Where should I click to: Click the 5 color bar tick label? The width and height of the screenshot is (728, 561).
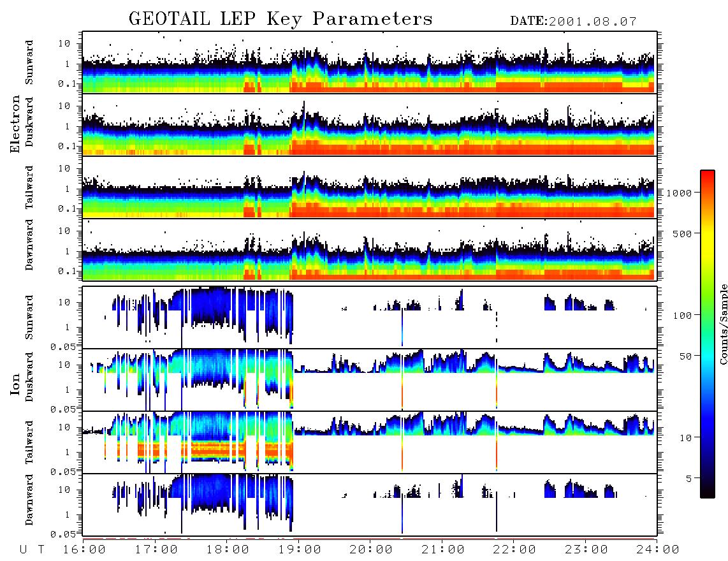[x=689, y=479]
